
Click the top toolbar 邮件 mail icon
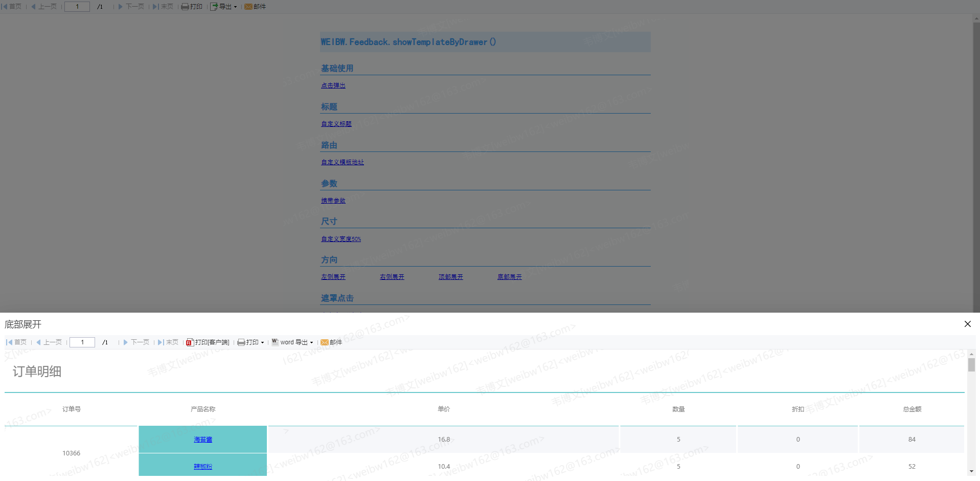255,7
